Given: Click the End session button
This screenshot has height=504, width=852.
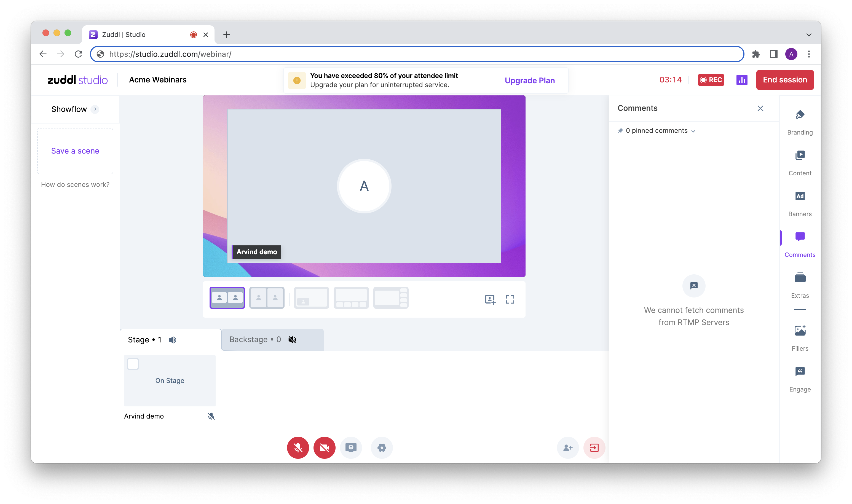Looking at the screenshot, I should (784, 80).
